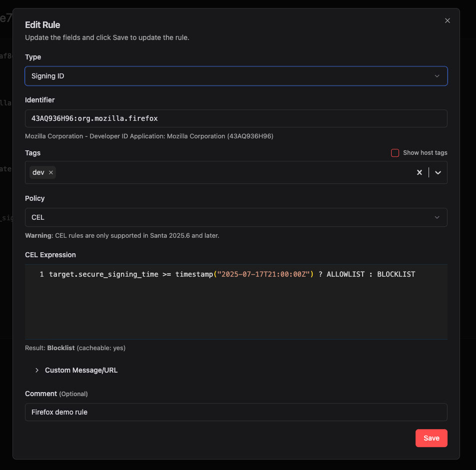Image resolution: width=476 pixels, height=470 pixels.
Task: Expand the Custom Message/URL section
Action: click(81, 370)
